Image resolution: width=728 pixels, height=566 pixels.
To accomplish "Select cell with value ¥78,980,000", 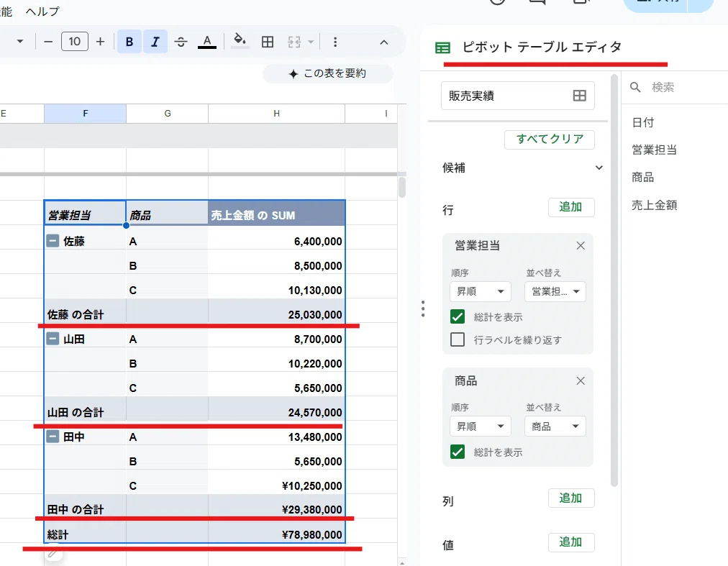I will (x=277, y=531).
